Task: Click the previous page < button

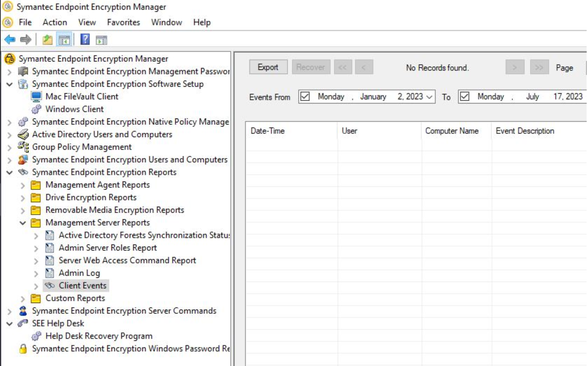Action: (364, 67)
